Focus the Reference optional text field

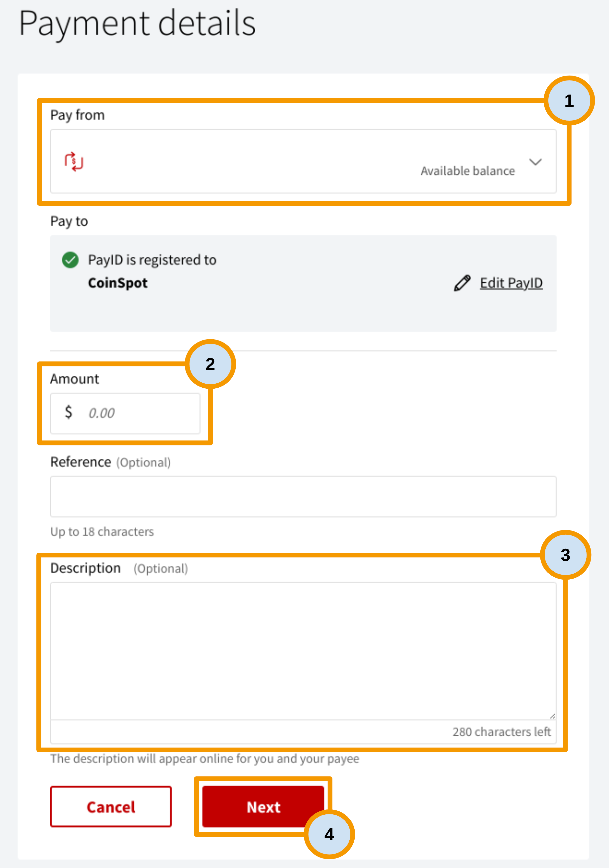coord(303,496)
